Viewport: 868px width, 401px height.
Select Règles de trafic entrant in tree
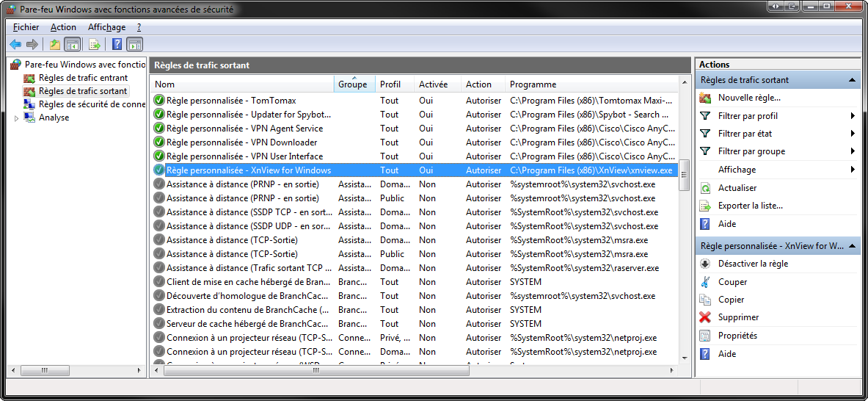click(x=83, y=78)
